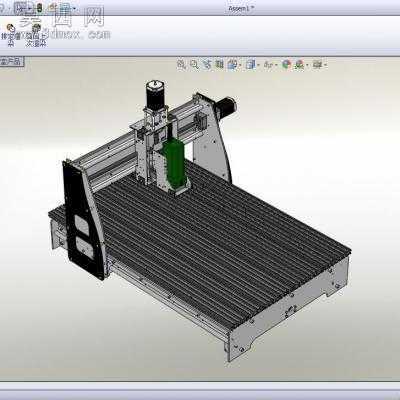Select the green spindle in the model
The height and width of the screenshot is (400, 400).
point(174,164)
